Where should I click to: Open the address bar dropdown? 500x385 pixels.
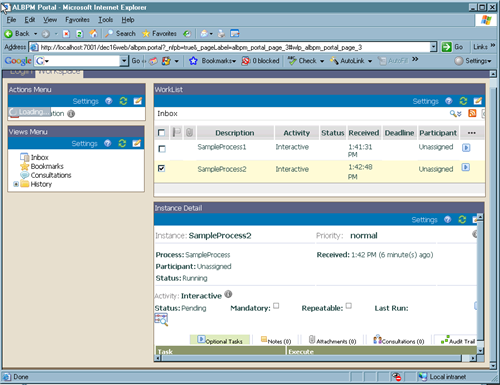[433, 47]
